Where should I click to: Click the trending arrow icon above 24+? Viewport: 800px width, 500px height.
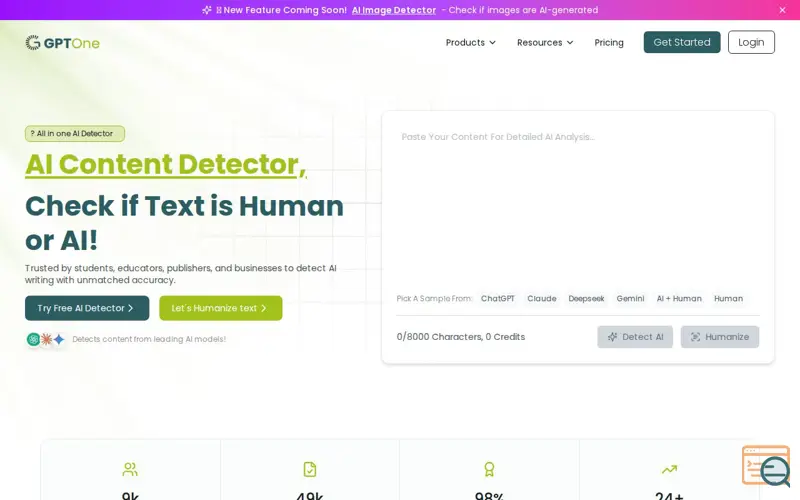pos(669,469)
